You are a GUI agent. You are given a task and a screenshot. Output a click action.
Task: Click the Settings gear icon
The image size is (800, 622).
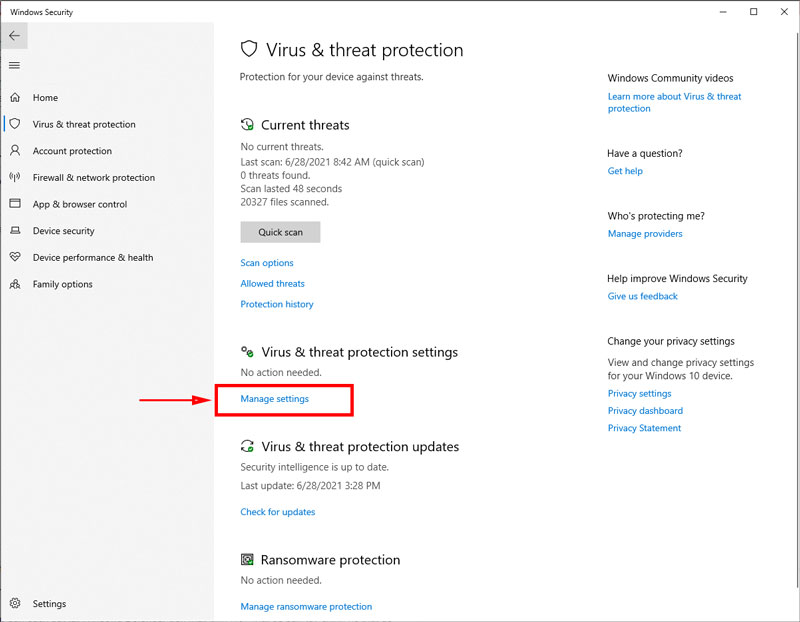coord(14,604)
